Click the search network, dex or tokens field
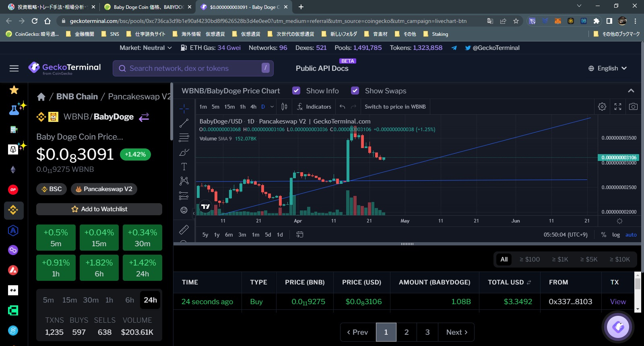 193,68
